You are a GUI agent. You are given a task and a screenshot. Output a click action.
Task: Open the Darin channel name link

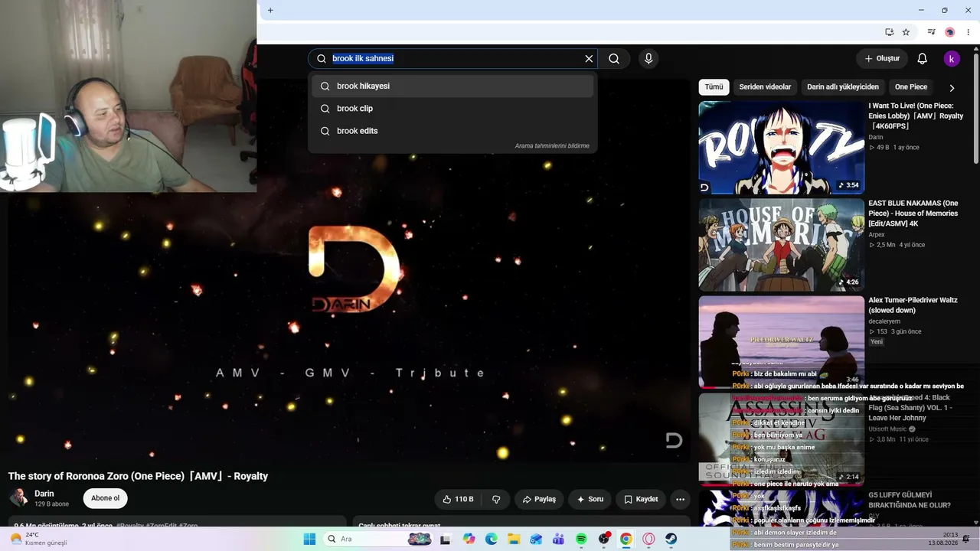tap(44, 494)
